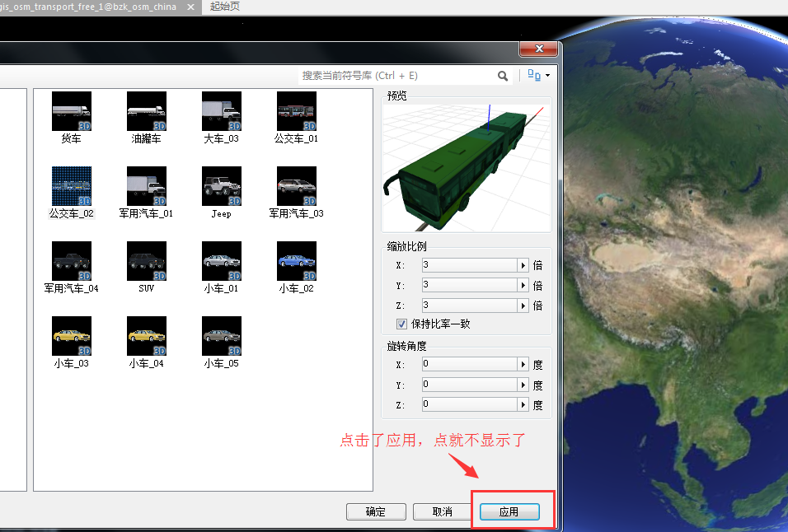Select the yellow 小车_03 symbol

(72, 336)
